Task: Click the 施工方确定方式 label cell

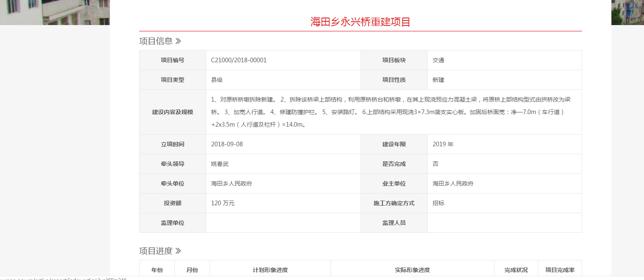Action: click(394, 203)
